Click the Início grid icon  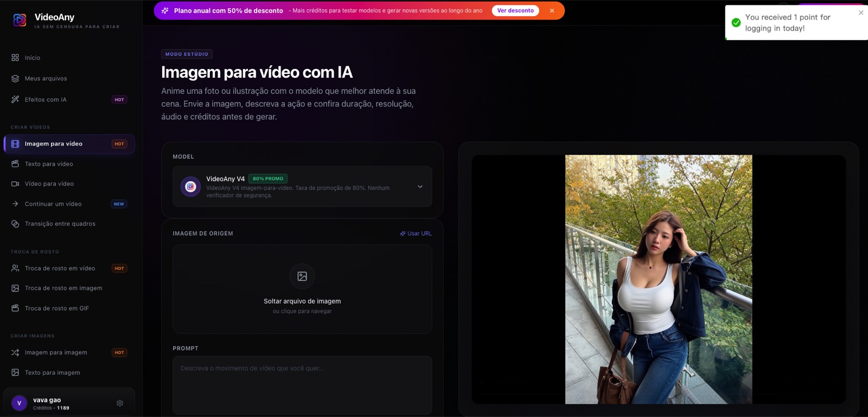point(15,58)
